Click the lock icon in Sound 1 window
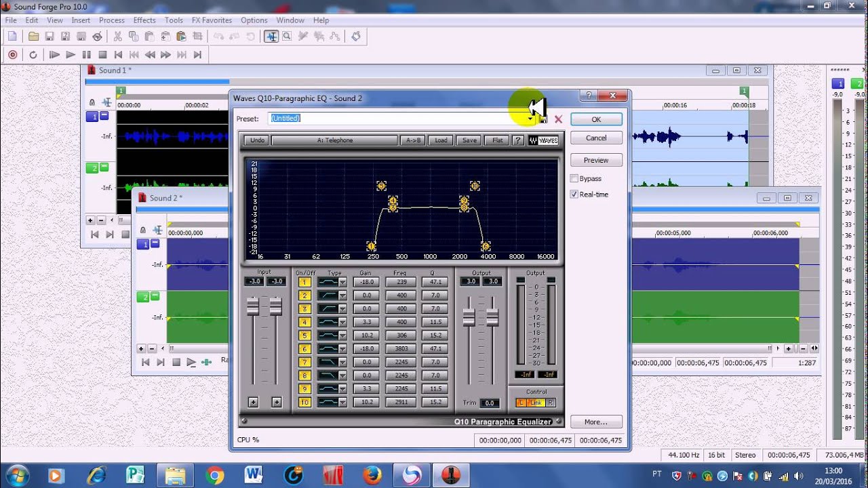This screenshot has width=868, height=488. [92, 102]
